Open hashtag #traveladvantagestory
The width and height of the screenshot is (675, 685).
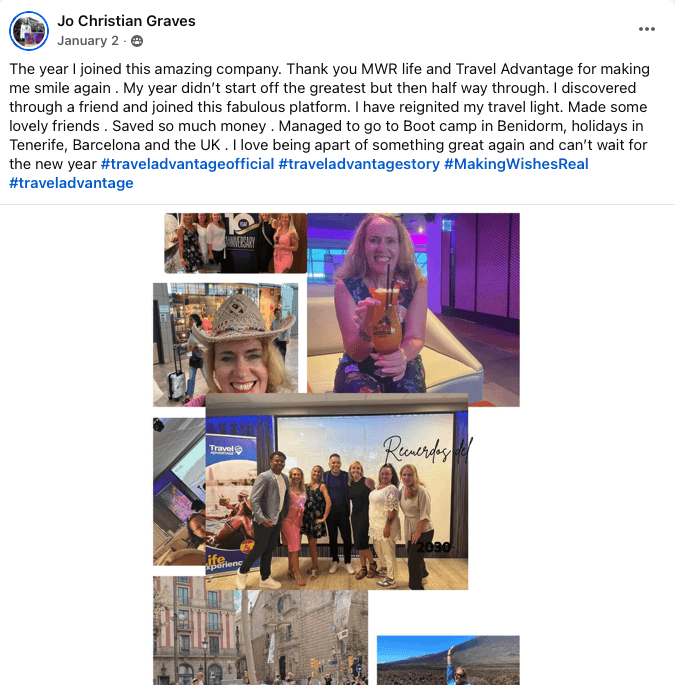coord(359,164)
